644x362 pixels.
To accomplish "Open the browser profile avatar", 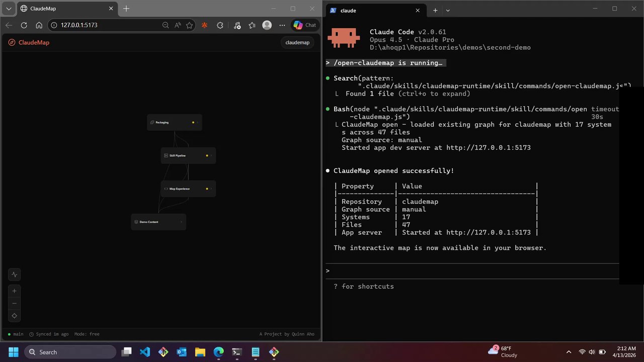I will click(x=267, y=25).
